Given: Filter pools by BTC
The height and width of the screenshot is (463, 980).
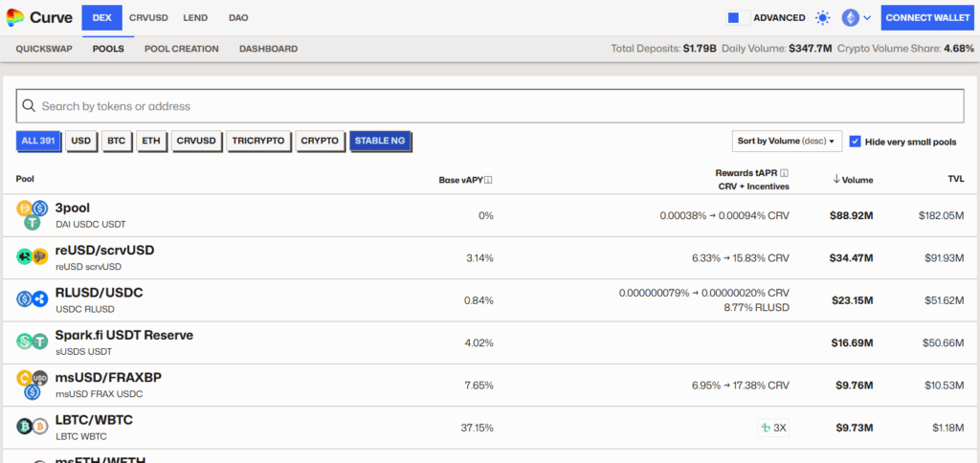Looking at the screenshot, I should (x=116, y=142).
